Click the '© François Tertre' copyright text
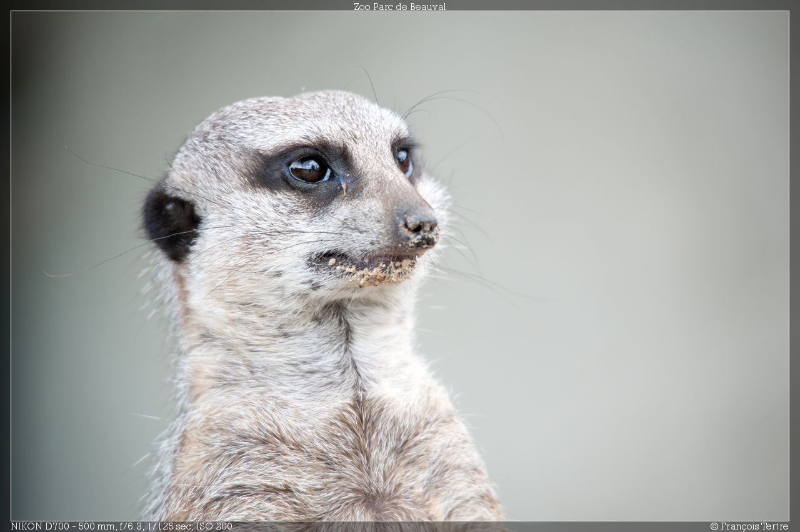The width and height of the screenshot is (800, 532). 749,526
